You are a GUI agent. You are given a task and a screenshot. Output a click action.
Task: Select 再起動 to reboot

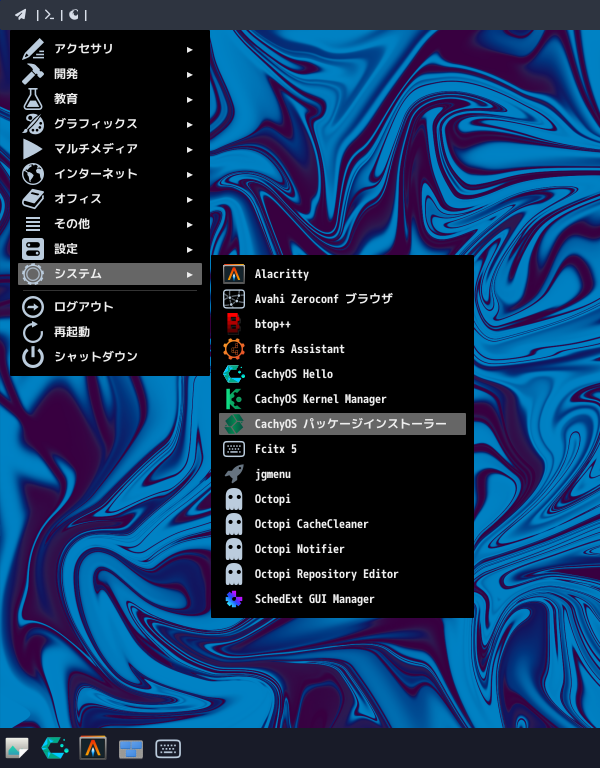(110, 332)
